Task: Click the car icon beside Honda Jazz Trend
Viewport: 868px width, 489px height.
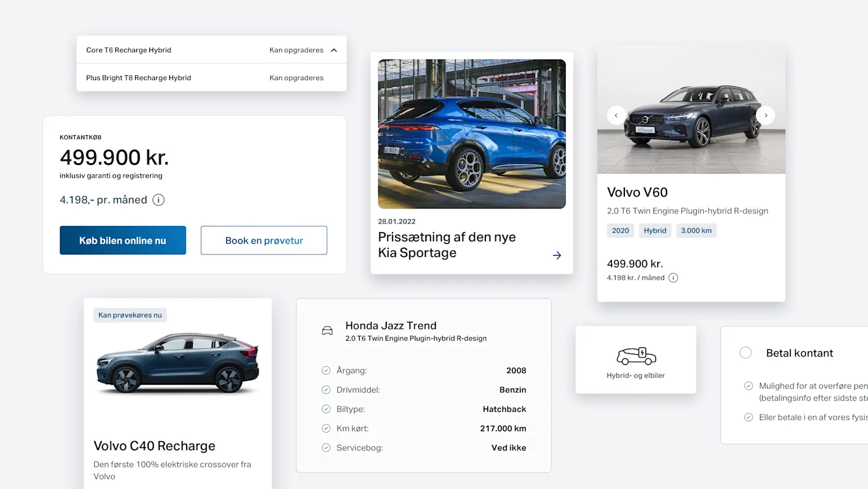Action: [327, 331]
